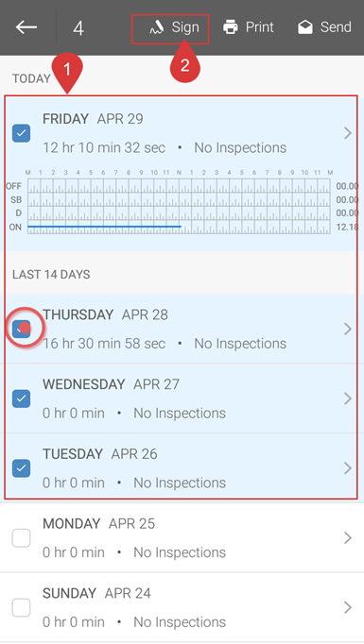Screen dimensions: 364x644
Task: Click the blue ON duty line in graph
Action: click(104, 227)
